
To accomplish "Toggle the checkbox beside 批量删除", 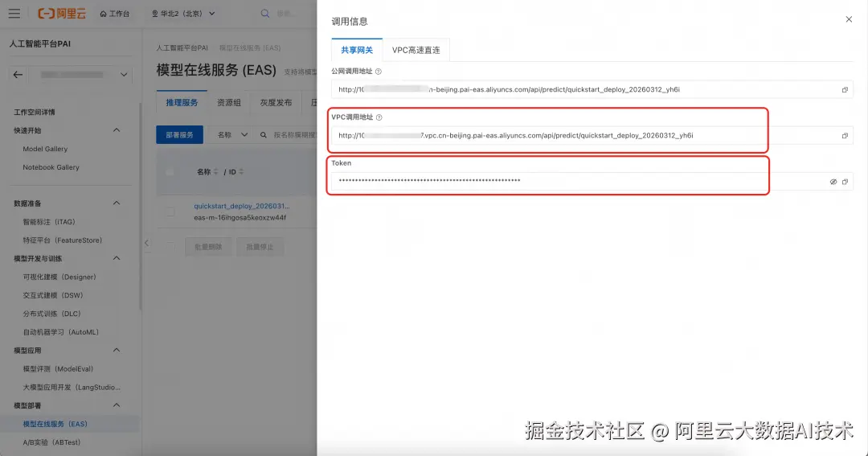I will pos(170,247).
